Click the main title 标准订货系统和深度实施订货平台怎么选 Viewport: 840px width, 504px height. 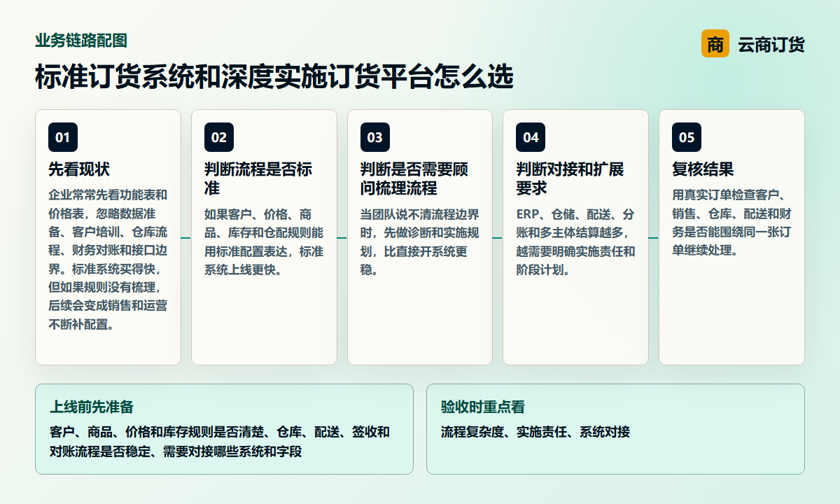click(274, 76)
